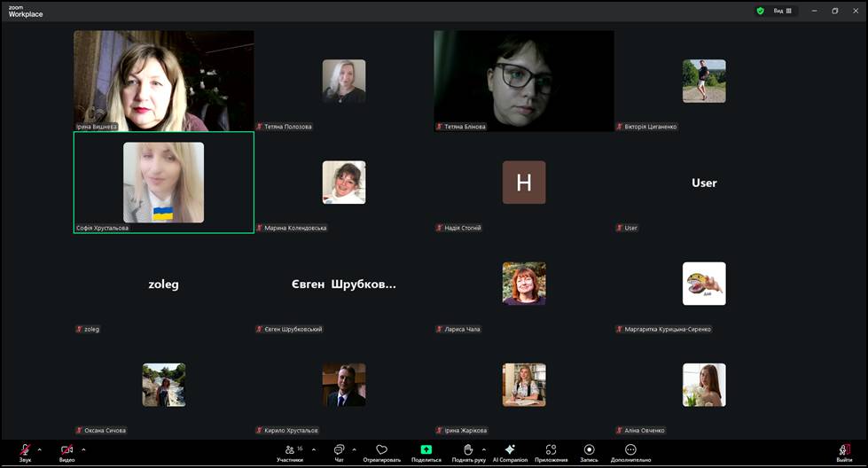Viewport: 868px width, 468px height.
Task: Open the AI Companion sparkle icon
Action: tap(510, 451)
